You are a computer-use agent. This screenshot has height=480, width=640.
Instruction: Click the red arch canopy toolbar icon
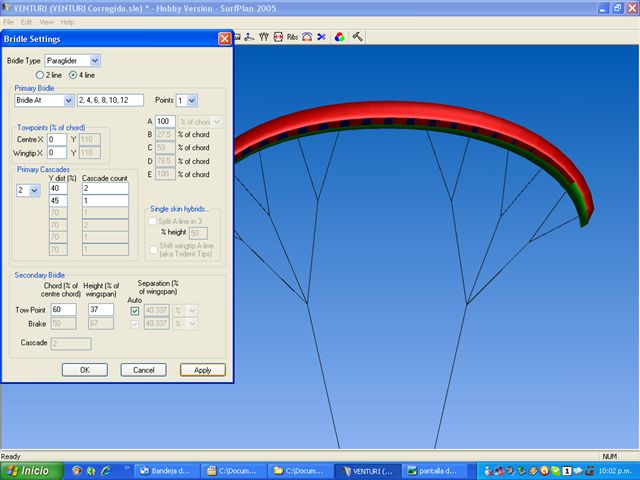click(x=306, y=37)
